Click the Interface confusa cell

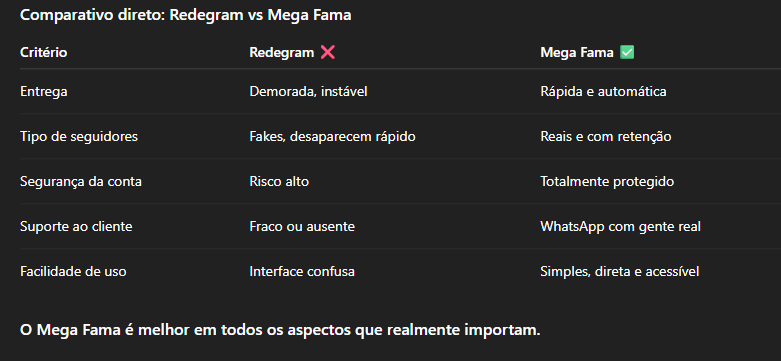click(302, 271)
